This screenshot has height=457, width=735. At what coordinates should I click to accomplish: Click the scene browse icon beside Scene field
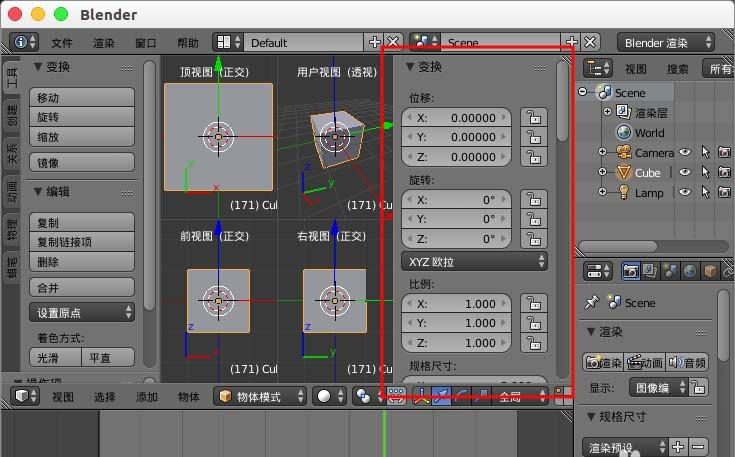425,42
